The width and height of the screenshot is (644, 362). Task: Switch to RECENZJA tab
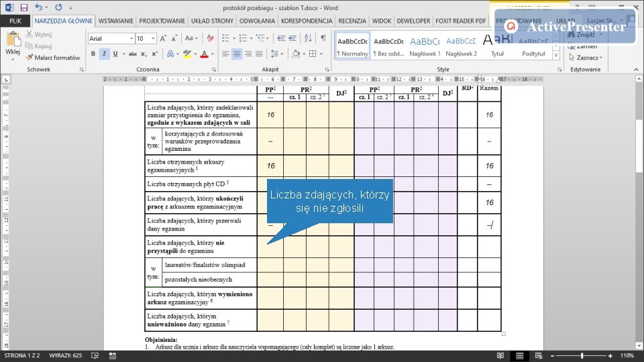[x=352, y=21]
